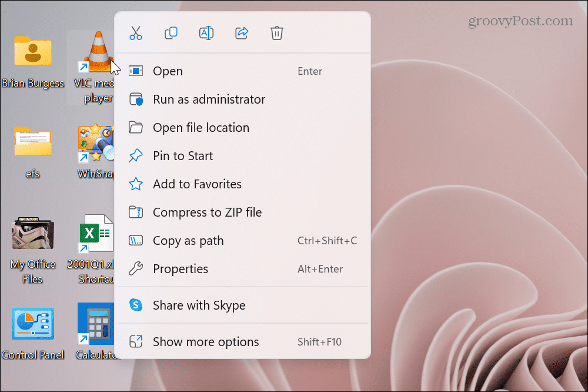Screen dimensions: 588x392
Task: Choose Compress to ZIP file
Action: click(243, 212)
